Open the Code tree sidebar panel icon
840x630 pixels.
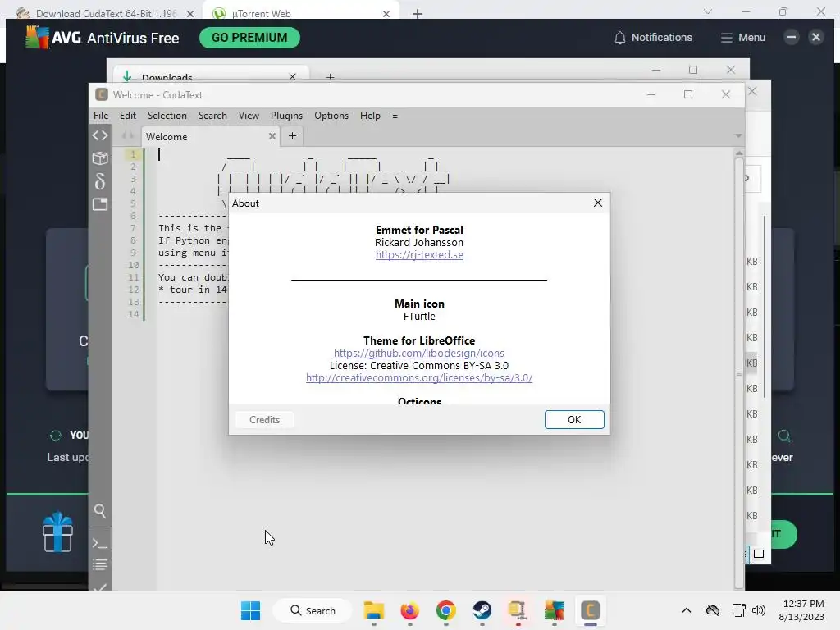[99, 135]
